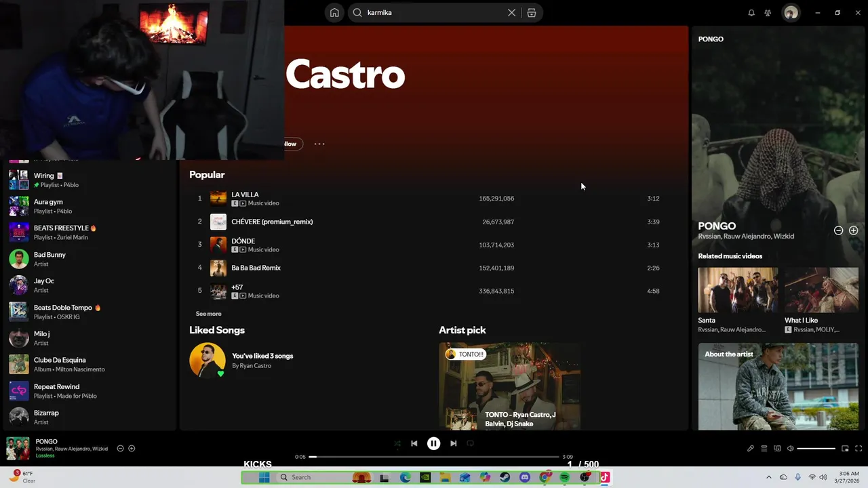868x488 pixels.
Task: Open TikTok from the taskbar
Action: pyautogui.click(x=604, y=477)
